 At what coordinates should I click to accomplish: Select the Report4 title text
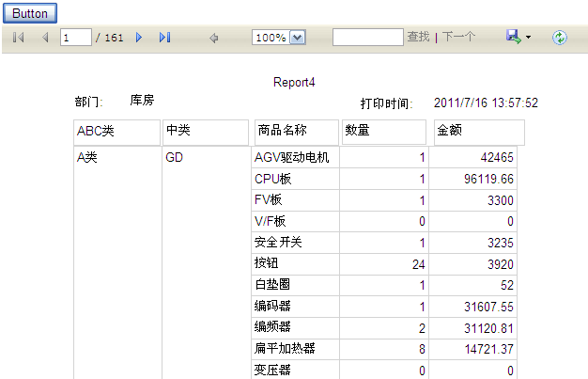(294, 82)
